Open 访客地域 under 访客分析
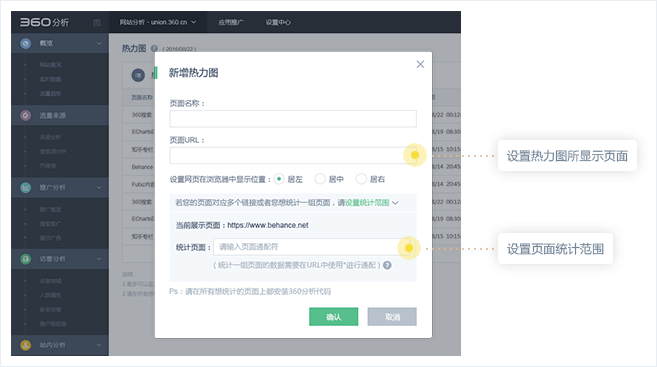Image resolution: width=657 pixels, height=367 pixels. click(50, 281)
